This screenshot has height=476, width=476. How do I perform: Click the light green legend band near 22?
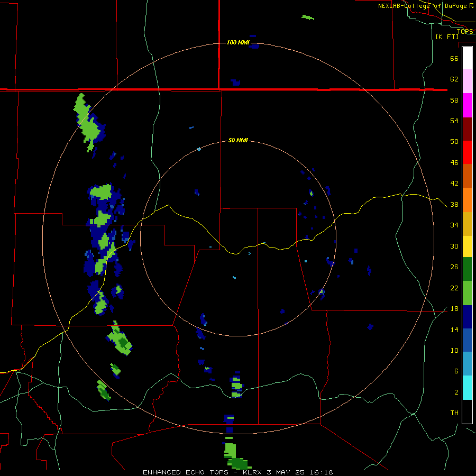tap(467, 293)
